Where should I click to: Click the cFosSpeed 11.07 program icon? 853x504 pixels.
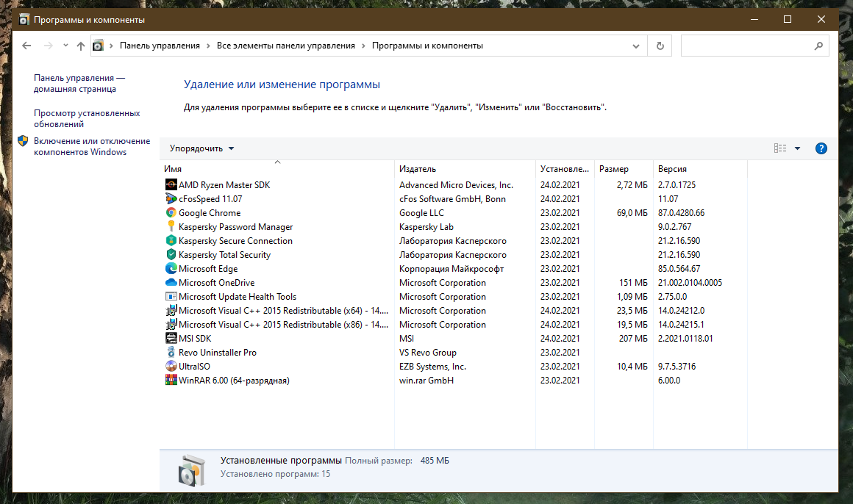(x=171, y=199)
